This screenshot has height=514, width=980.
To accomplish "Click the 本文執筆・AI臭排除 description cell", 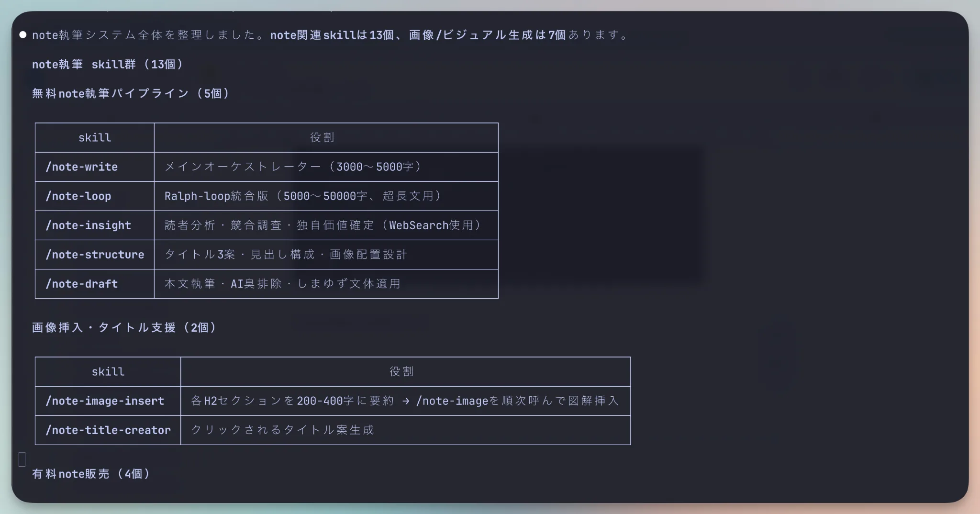I will pos(326,284).
